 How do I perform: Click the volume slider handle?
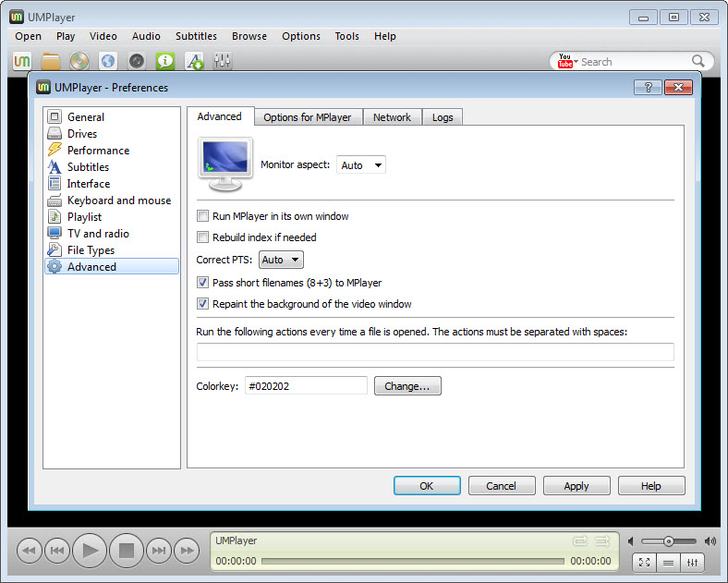click(668, 541)
